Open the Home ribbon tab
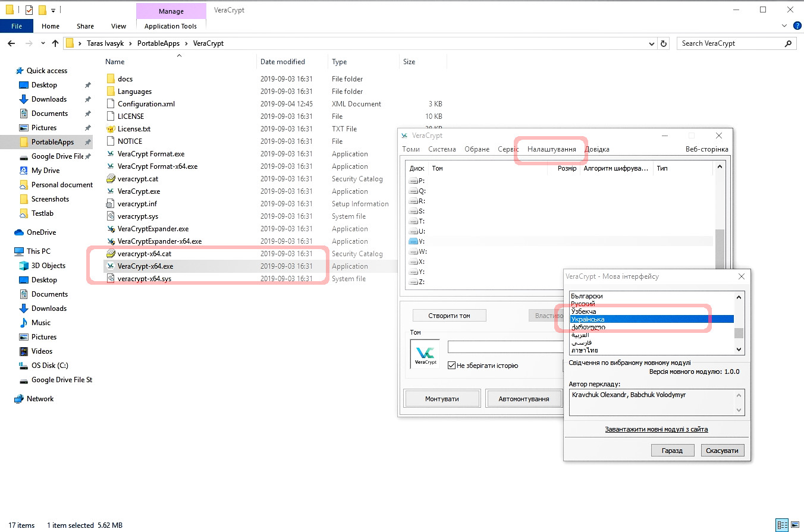Screen dimensions: 804x532 [51, 26]
